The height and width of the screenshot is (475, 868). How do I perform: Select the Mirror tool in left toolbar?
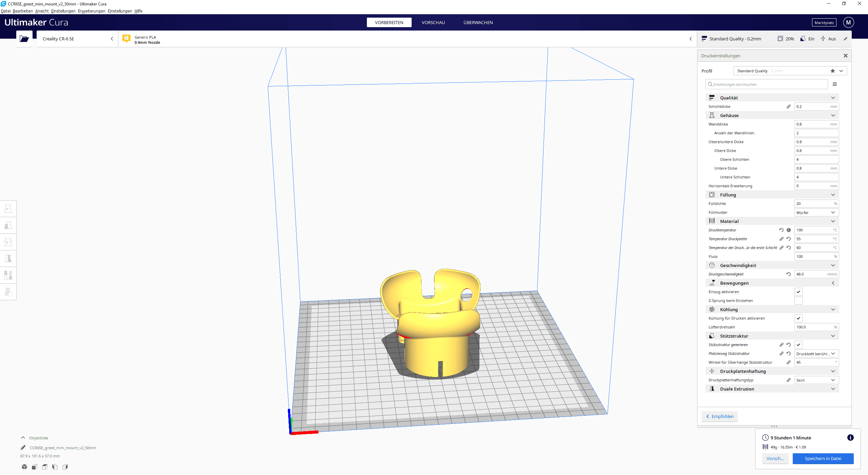click(8, 259)
